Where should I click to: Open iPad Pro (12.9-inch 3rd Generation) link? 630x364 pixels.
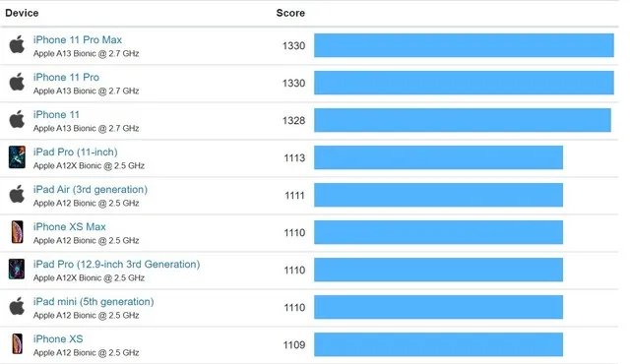[x=116, y=264]
